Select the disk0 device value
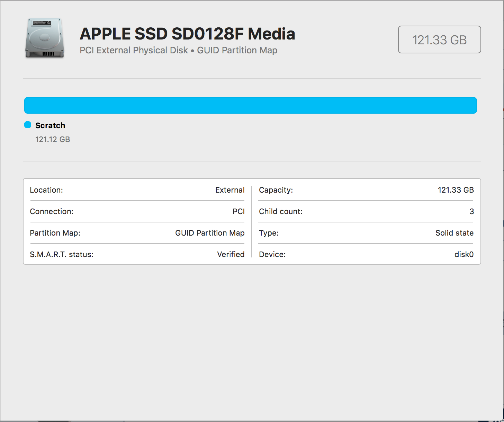This screenshot has height=422, width=504. coord(464,254)
